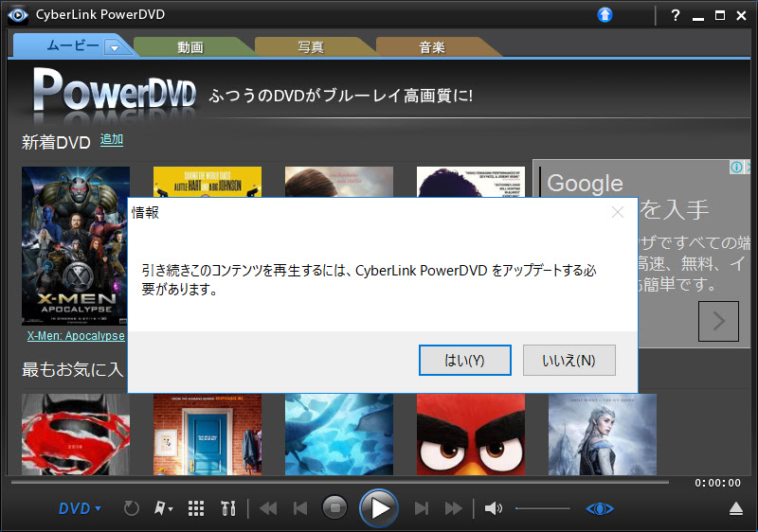
Task: Select the ice queen poster thumbnail
Action: (x=603, y=434)
